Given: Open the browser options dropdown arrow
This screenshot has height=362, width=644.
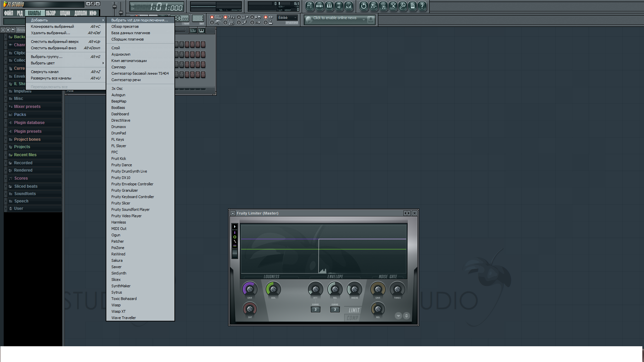Looking at the screenshot, I should pyautogui.click(x=3, y=30).
